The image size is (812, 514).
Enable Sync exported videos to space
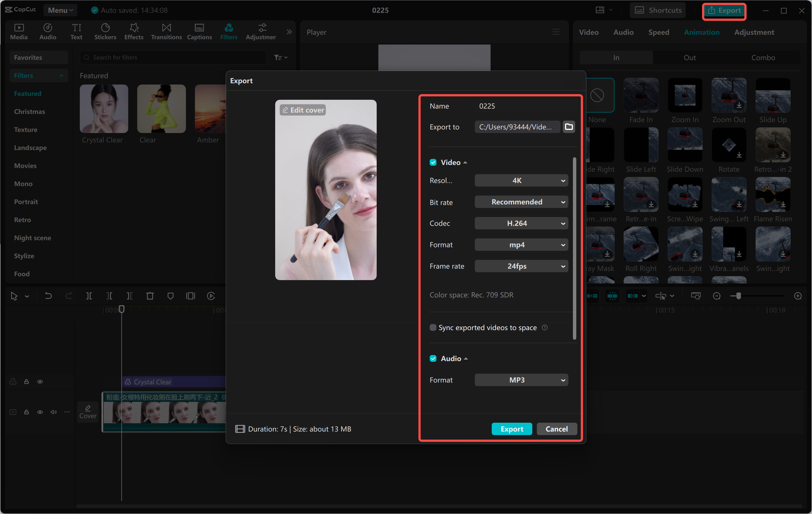coord(433,327)
